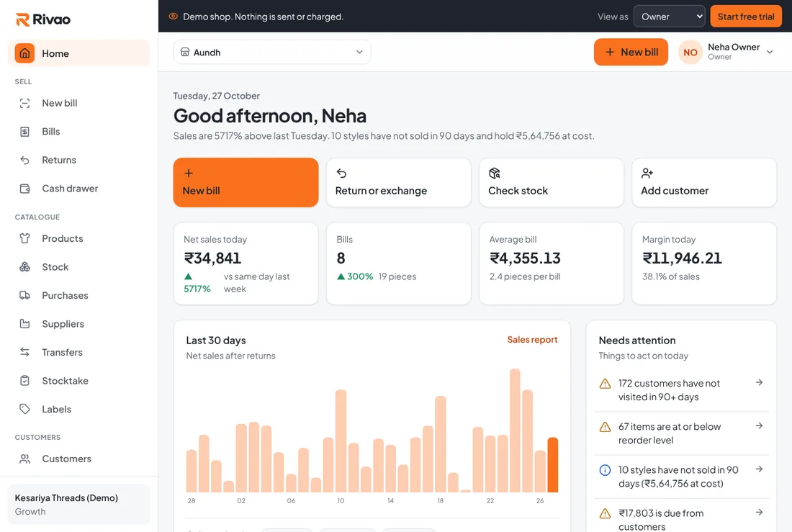Click the Stock boxes icon
Screen dimensions: 792x532
pos(24,267)
